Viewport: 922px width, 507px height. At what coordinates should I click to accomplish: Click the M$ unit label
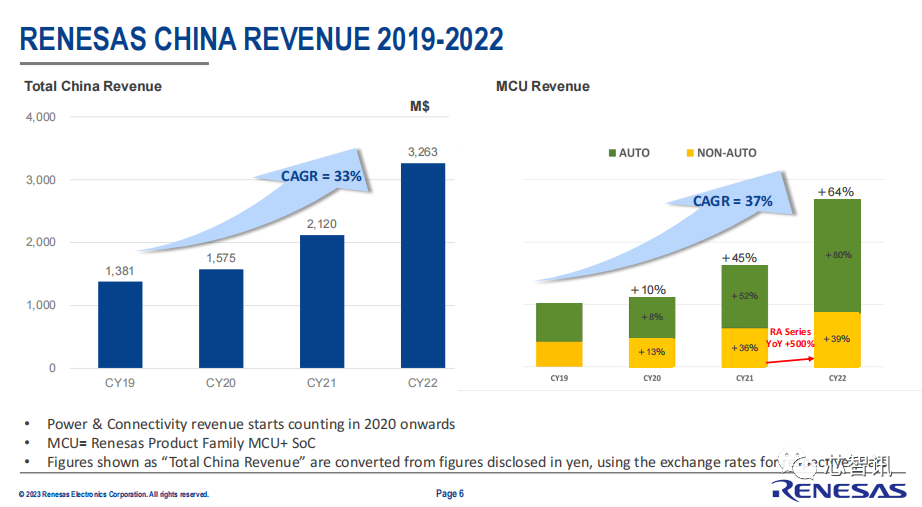[x=420, y=106]
